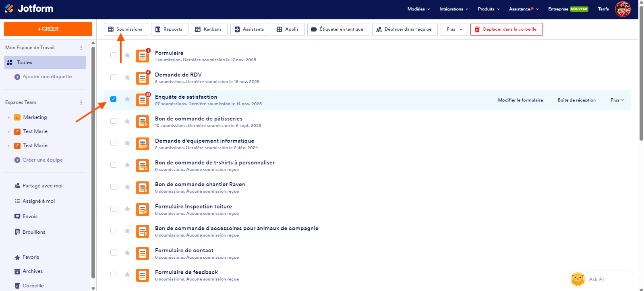Star the Formulaire form as favorite
The height and width of the screenshot is (291, 644).
coord(127,55)
